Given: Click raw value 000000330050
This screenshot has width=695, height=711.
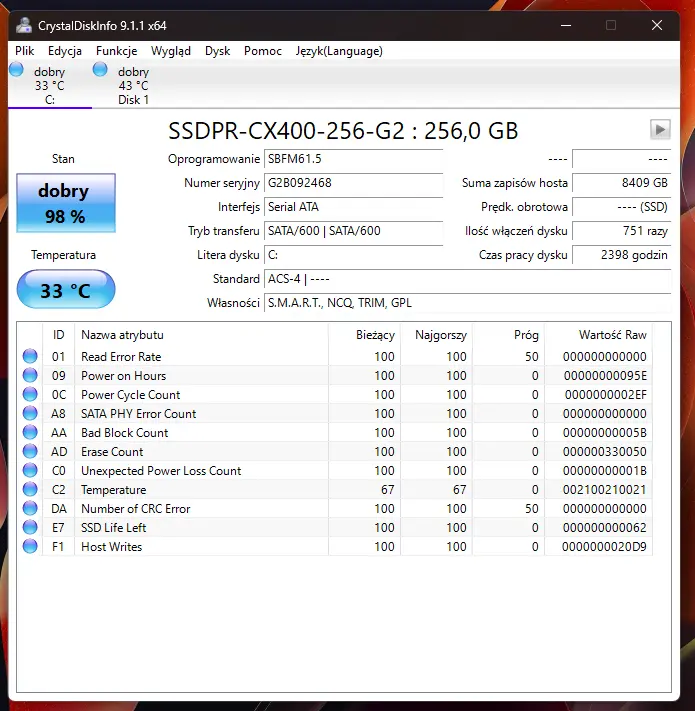Looking at the screenshot, I should [x=605, y=452].
